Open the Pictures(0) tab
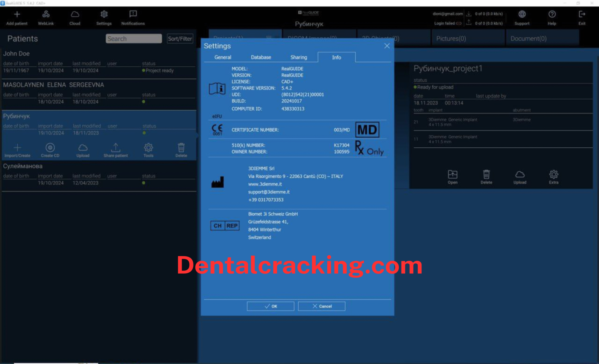Viewport: 599px width, 364px height. [x=468, y=38]
